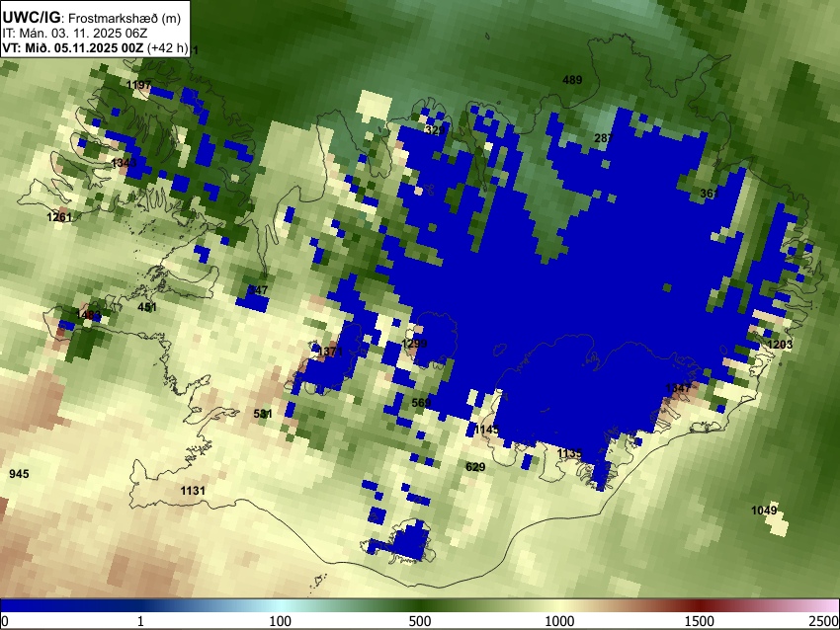Viewport: 840px width, 630px height.
Task: Click the dark red section of the color bar
Action: click(x=700, y=605)
